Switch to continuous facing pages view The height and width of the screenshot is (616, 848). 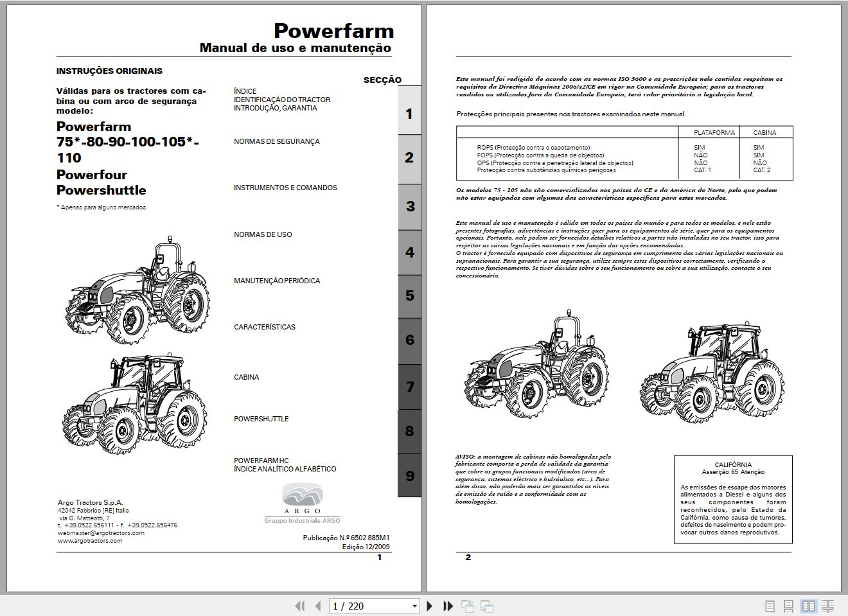[x=828, y=606]
